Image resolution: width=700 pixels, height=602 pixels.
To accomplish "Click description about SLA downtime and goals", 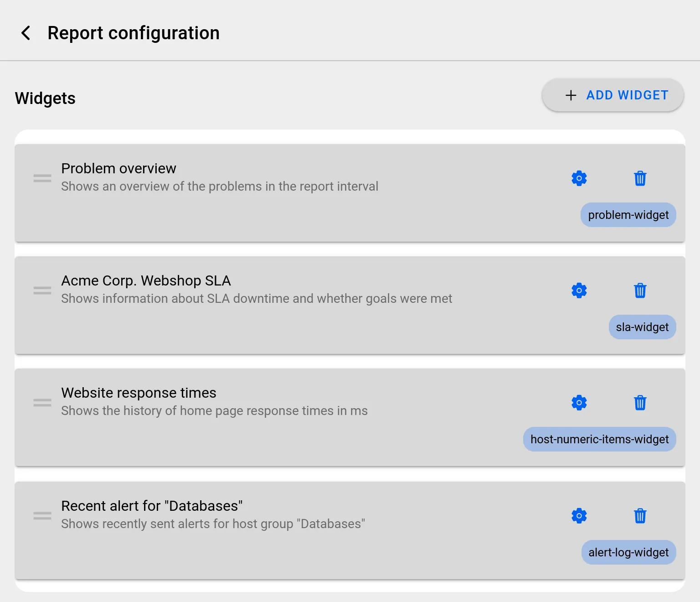I will pyautogui.click(x=257, y=298).
